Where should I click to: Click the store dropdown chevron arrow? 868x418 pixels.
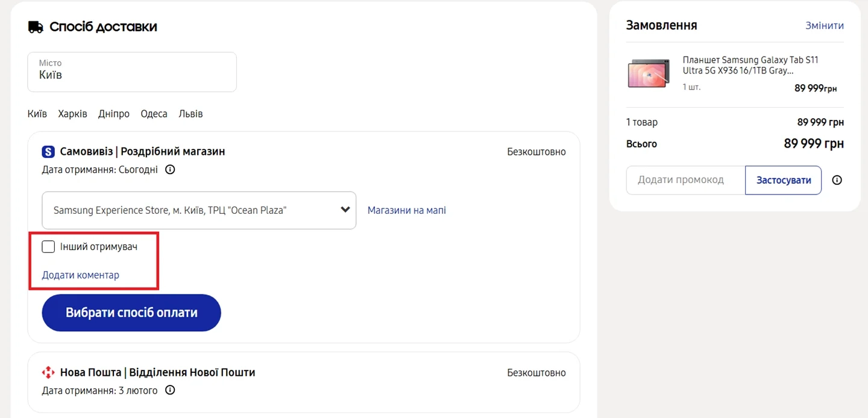(x=345, y=210)
